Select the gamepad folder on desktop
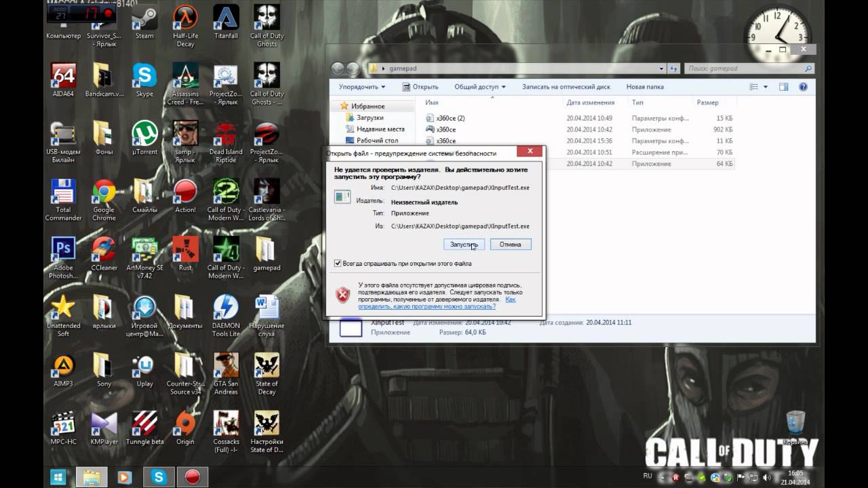Viewport: 868px width, 488px height. (x=267, y=254)
